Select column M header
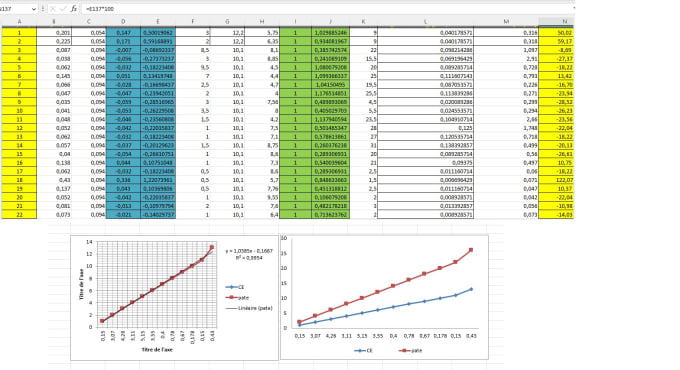 click(x=506, y=21)
